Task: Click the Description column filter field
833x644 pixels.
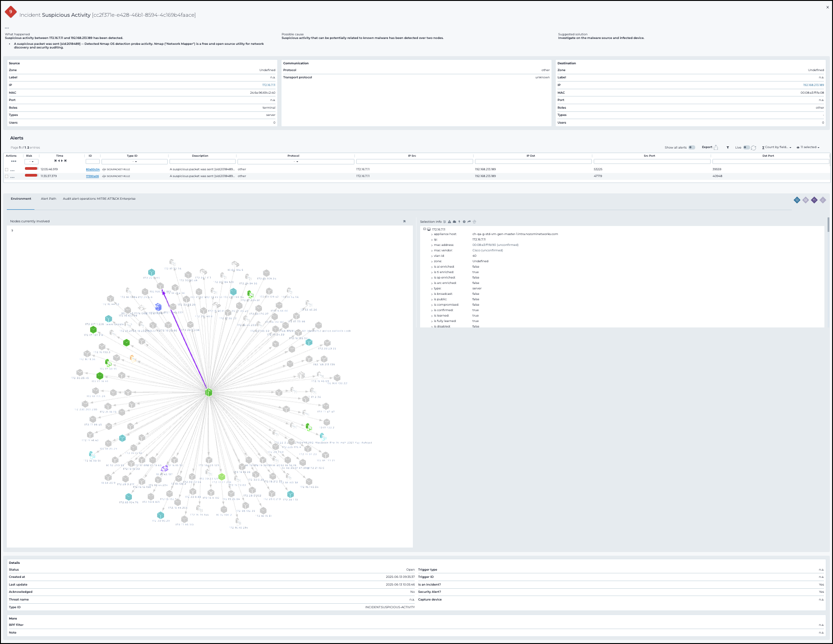Action: pyautogui.click(x=202, y=162)
